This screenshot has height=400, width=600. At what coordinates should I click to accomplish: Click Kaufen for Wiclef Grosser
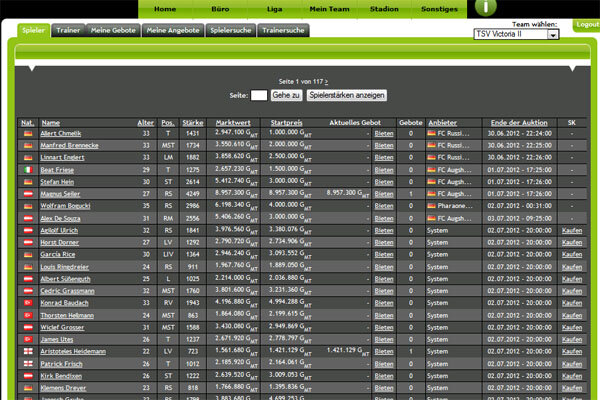pos(572,328)
